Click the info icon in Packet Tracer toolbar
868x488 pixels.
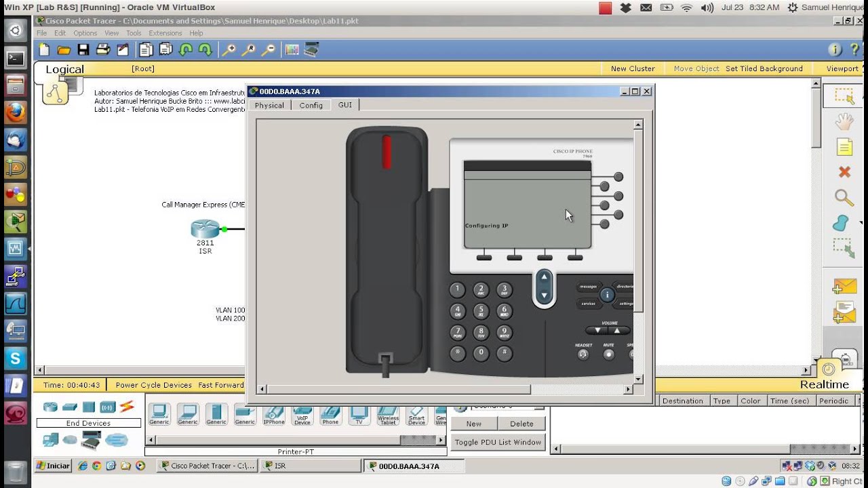point(835,49)
